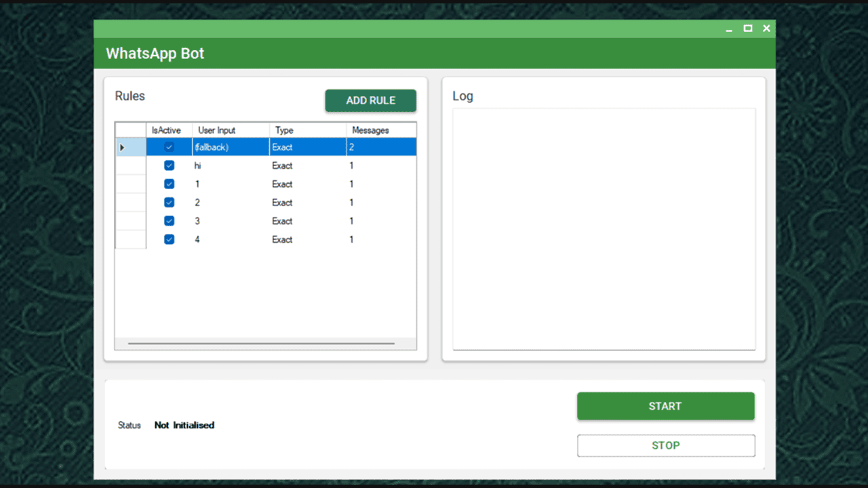Click the STOP button
Viewport: 868px width, 488px height.
coord(665,445)
